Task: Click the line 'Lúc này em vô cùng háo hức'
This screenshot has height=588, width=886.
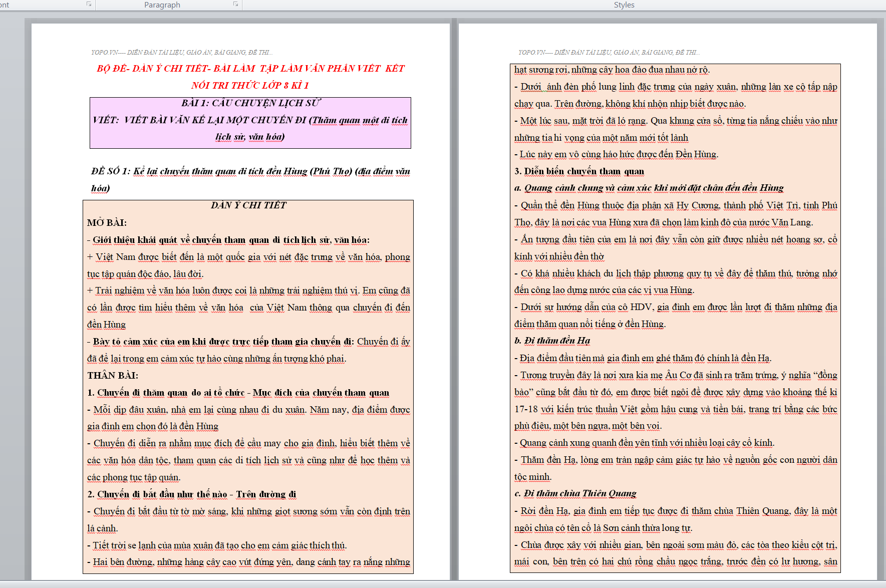Action: pos(617,154)
